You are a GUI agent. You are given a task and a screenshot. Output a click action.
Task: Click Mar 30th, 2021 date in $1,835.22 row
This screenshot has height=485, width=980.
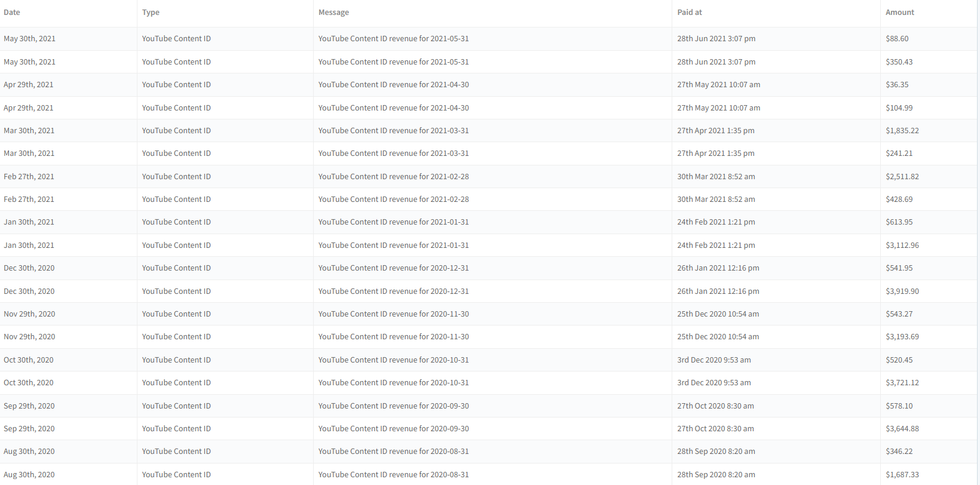click(29, 131)
